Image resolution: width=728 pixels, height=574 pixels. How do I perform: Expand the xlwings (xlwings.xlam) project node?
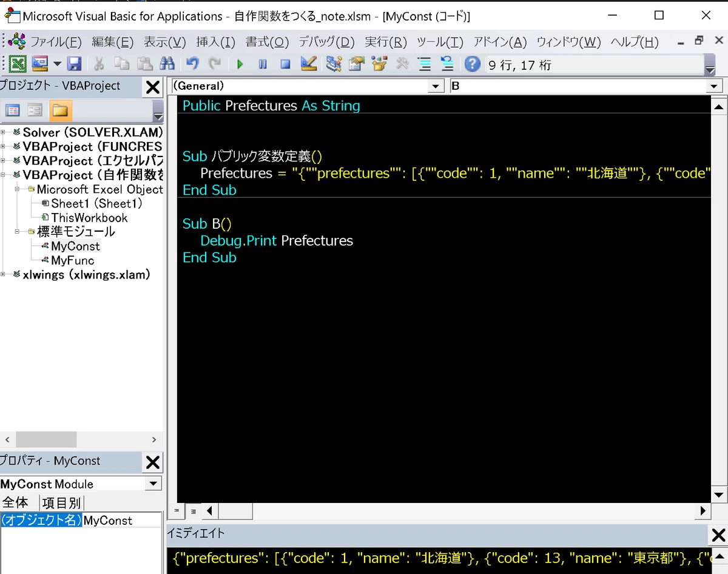pos(4,274)
